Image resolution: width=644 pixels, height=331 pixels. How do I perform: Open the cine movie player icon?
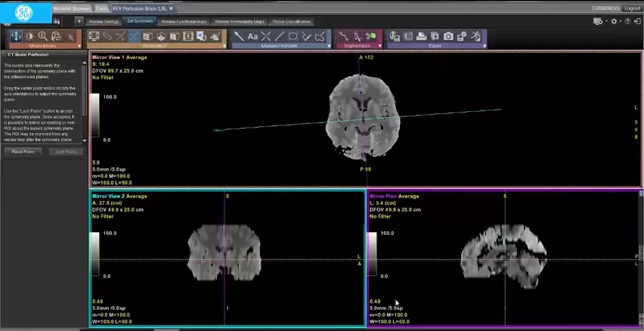(188, 36)
